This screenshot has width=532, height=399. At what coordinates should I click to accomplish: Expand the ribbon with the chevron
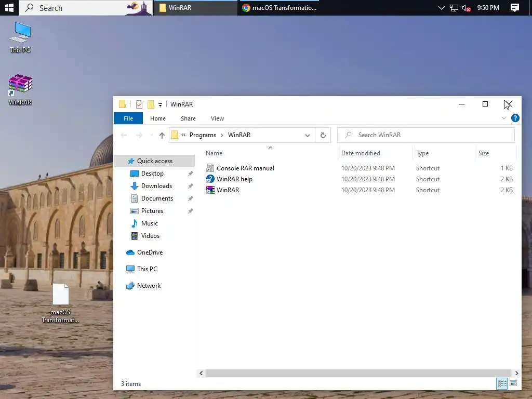503,118
